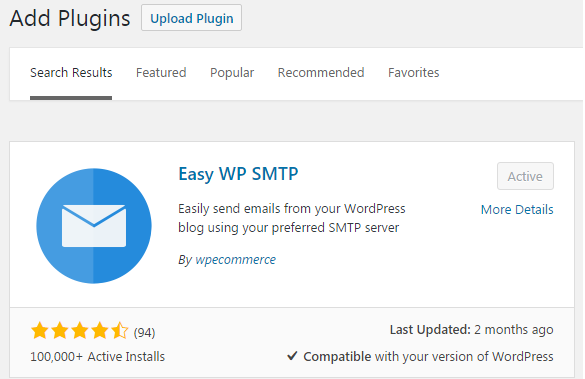585x379 pixels.
Task: Visit the wpecommerce author link
Action: point(235,260)
